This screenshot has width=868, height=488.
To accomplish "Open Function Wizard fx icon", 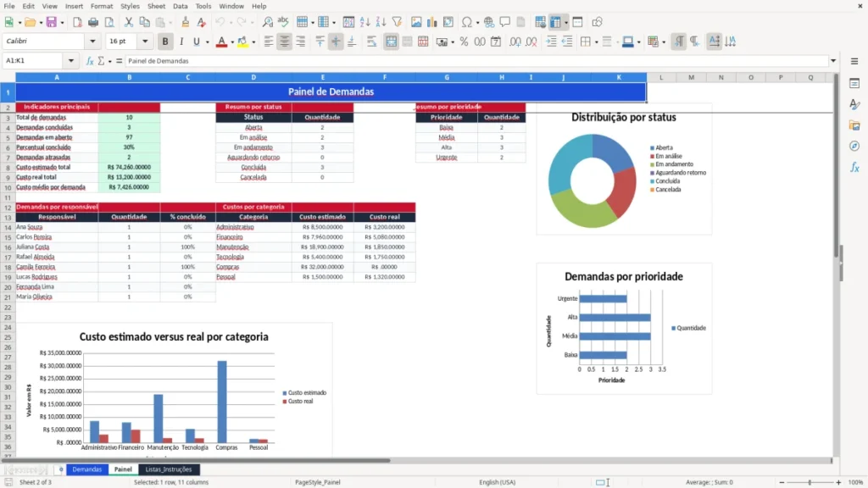I will [x=90, y=61].
